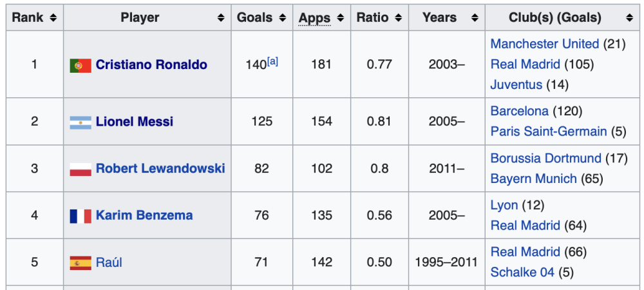Viewport: 644px width, 290px height.
Task: Sort table by Rank column arrows
Action: (53, 17)
